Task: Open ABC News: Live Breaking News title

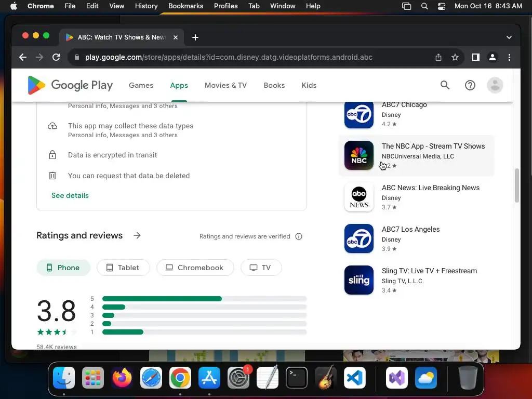Action: click(431, 188)
